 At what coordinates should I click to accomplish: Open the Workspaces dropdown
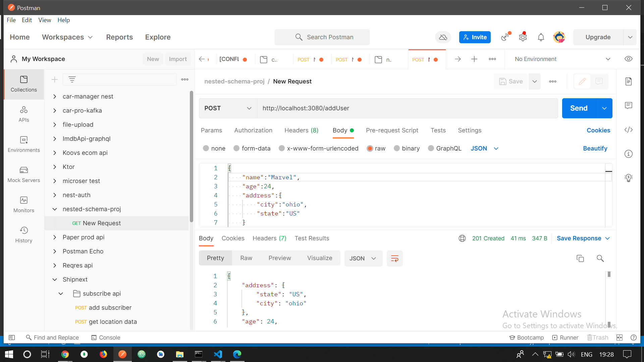click(x=67, y=37)
